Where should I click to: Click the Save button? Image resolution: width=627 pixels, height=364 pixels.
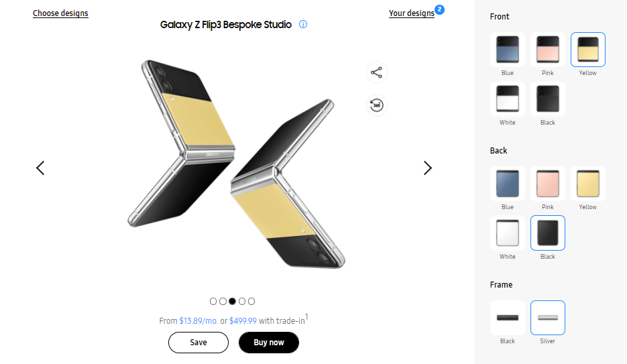(x=198, y=343)
